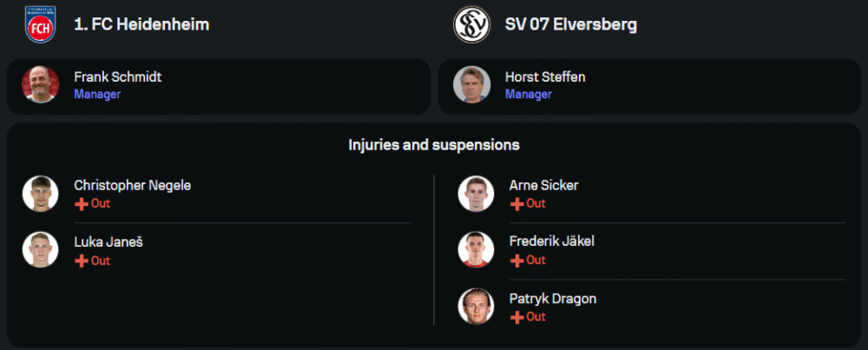Click the 1. FC Heidenheim club crest
The image size is (868, 350).
pos(40,24)
